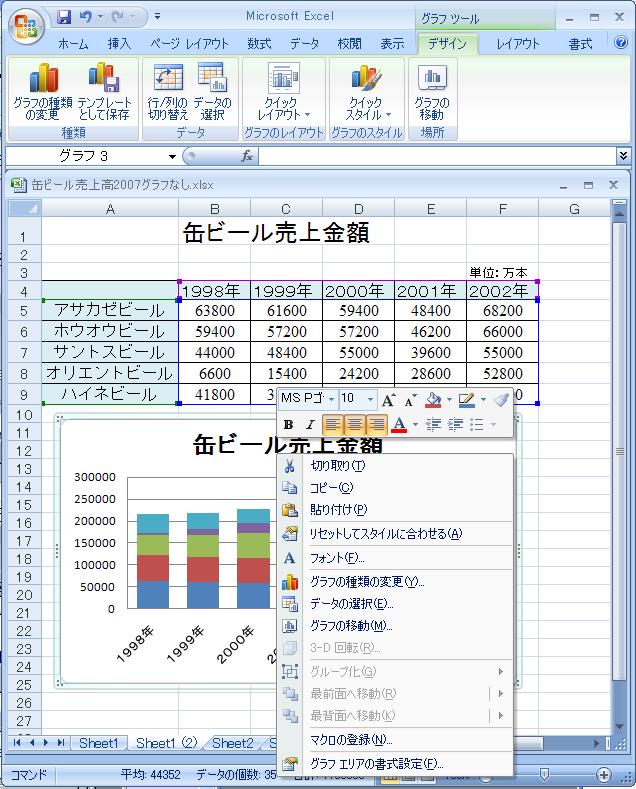Toggle center alignment in the mini toolbar
Screen dimensions: 636x789
(x=354, y=425)
